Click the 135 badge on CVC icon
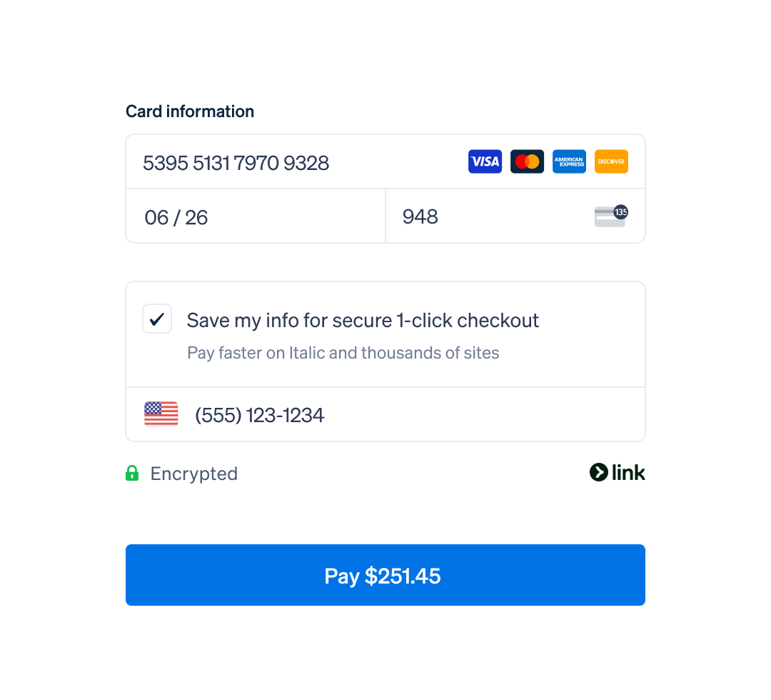Image resolution: width=771 pixels, height=700 pixels. [x=621, y=212]
